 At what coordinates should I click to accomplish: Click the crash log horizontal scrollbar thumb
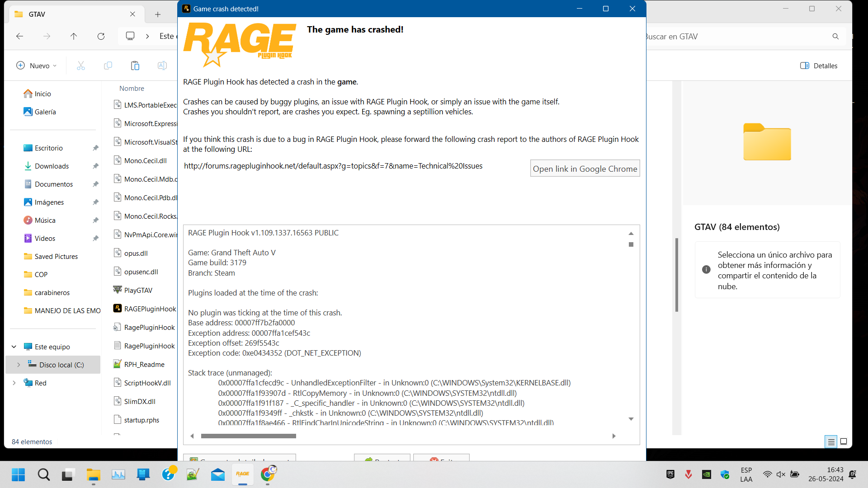248,436
